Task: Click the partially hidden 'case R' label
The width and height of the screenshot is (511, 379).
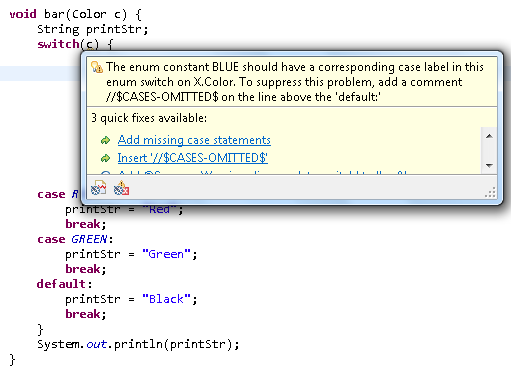Action: point(58,194)
